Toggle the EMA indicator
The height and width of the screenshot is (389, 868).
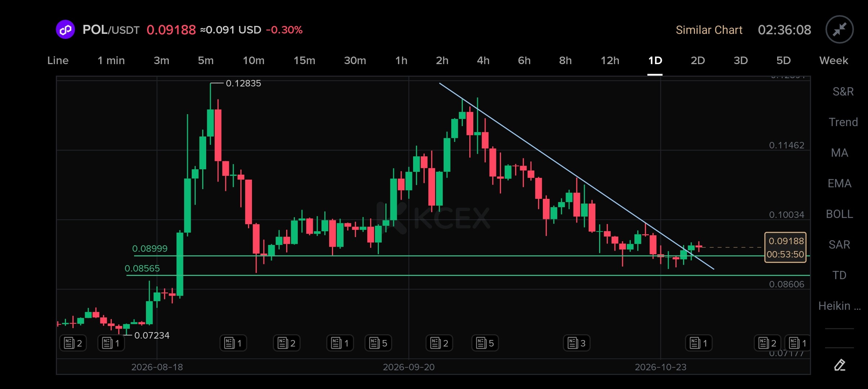click(840, 183)
